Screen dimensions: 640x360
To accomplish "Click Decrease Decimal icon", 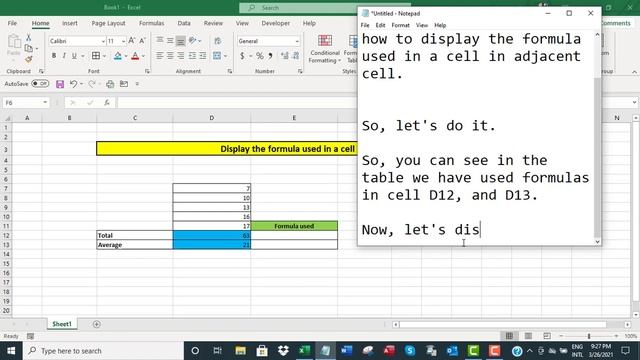I will [x=296, y=56].
